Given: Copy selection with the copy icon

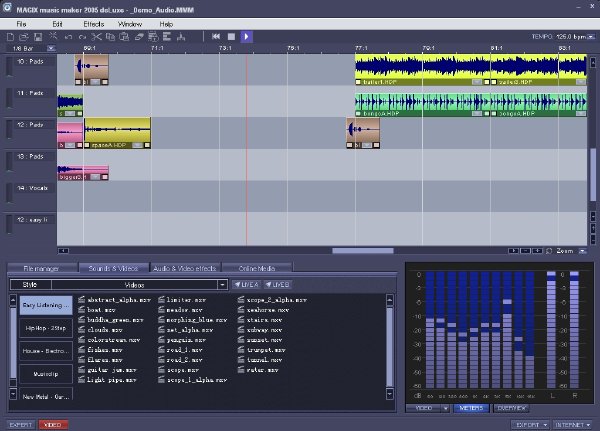Looking at the screenshot, I should [x=110, y=37].
